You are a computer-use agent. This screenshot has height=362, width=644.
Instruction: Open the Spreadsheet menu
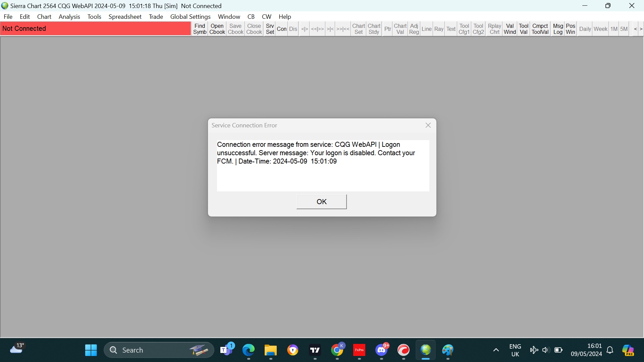point(125,17)
